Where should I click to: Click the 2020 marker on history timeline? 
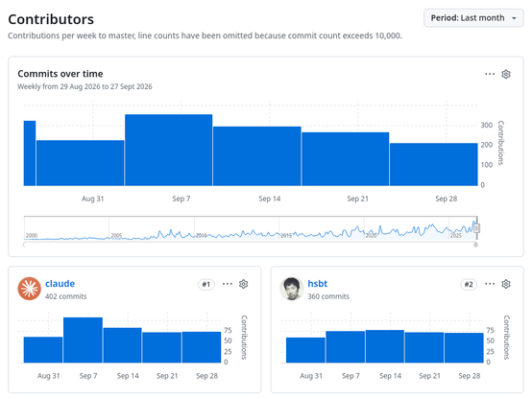coord(371,235)
